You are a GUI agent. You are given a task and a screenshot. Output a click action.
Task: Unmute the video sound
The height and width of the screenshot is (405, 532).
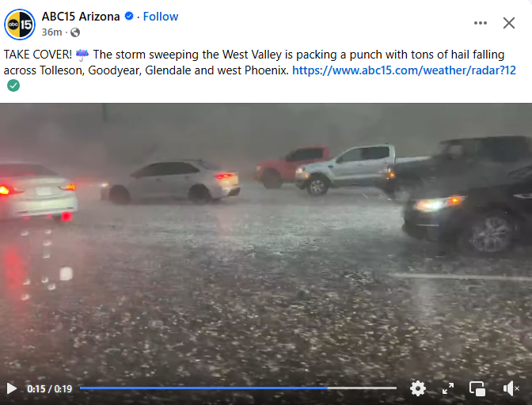pos(511,388)
